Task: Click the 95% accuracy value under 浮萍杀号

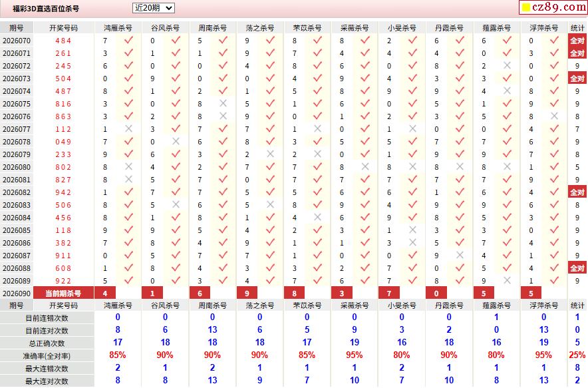Action: click(543, 355)
